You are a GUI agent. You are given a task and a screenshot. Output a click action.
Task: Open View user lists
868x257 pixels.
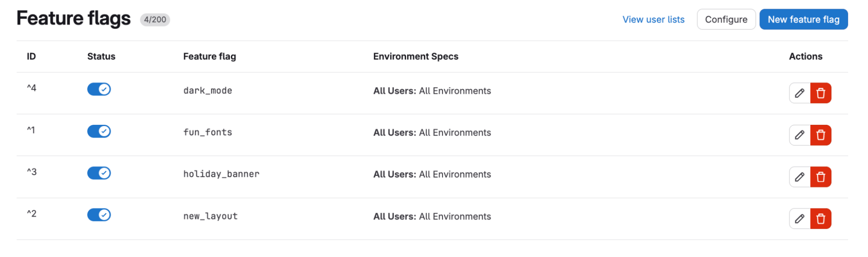coord(653,19)
